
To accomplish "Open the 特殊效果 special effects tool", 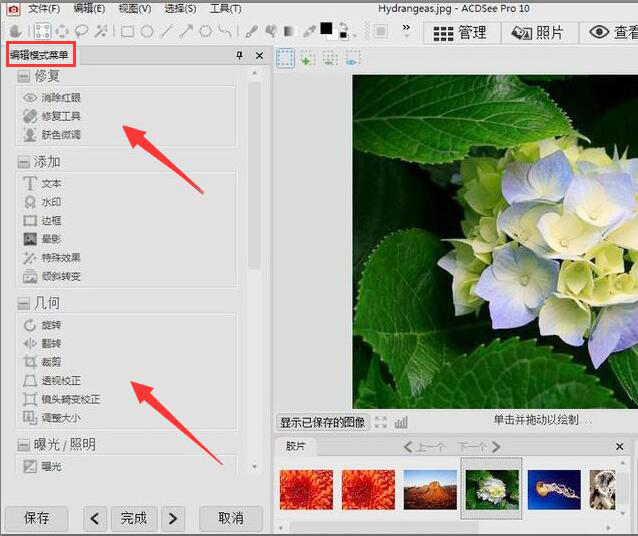I will [52, 258].
